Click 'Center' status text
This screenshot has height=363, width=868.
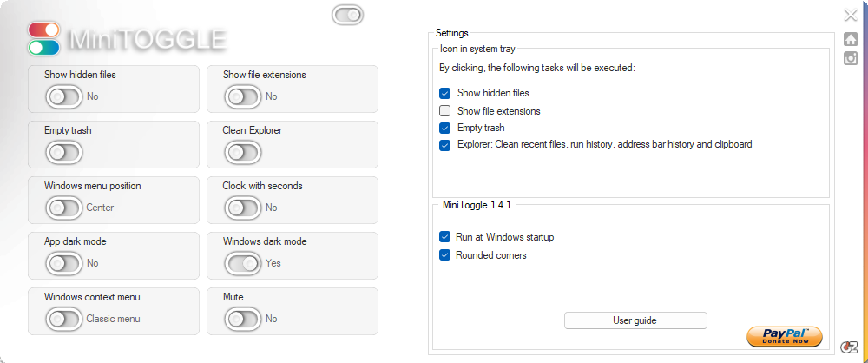coord(100,208)
